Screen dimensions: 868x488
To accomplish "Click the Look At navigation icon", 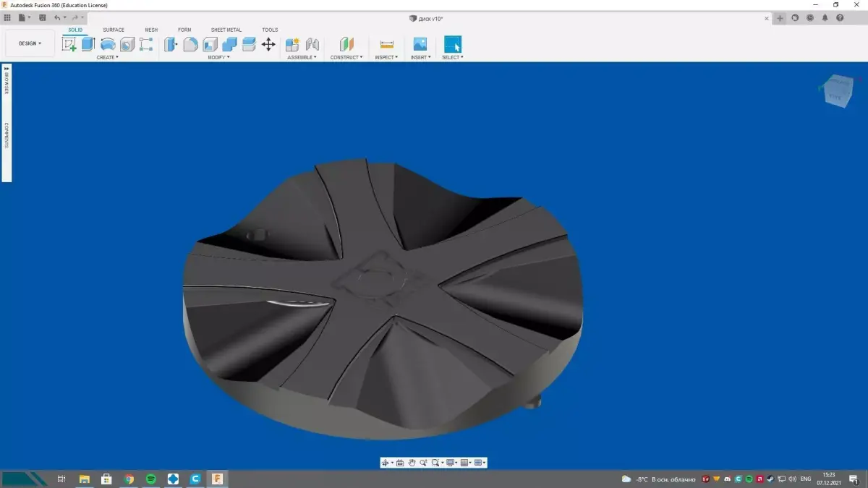I will pos(400,463).
